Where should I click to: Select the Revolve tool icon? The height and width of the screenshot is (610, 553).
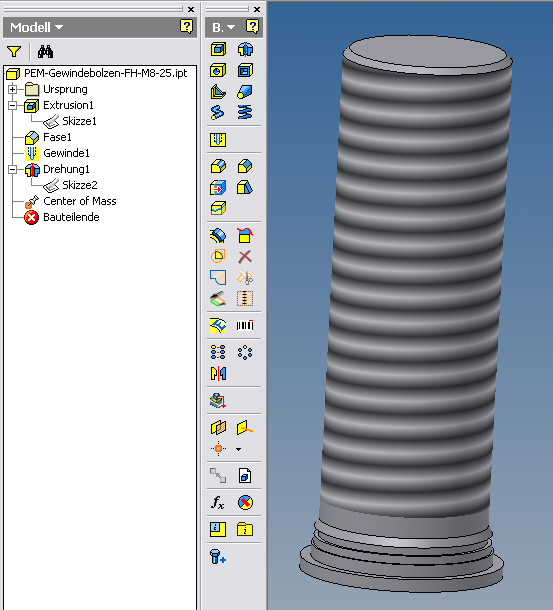click(x=245, y=49)
